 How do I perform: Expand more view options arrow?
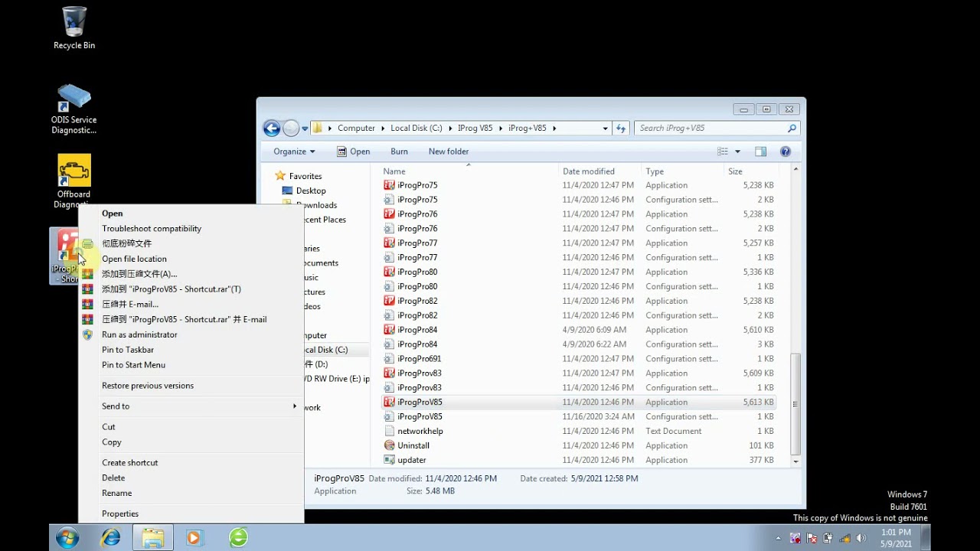(x=737, y=152)
